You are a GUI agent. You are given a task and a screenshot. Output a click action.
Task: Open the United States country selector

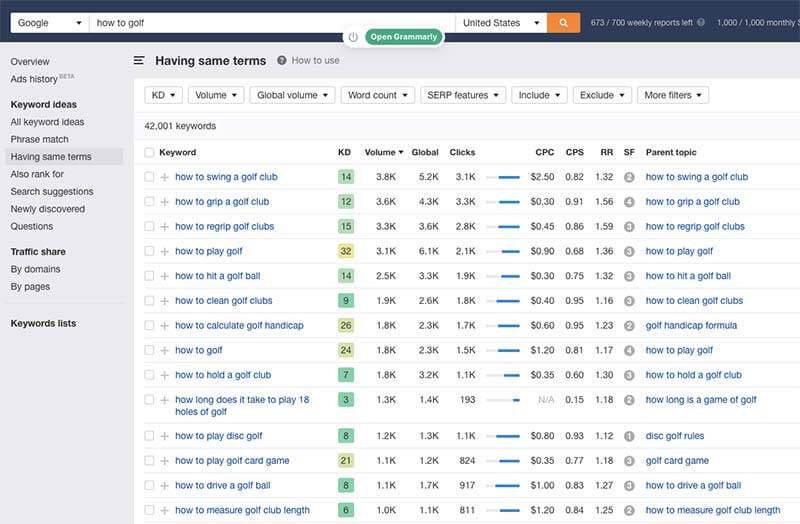(502, 22)
